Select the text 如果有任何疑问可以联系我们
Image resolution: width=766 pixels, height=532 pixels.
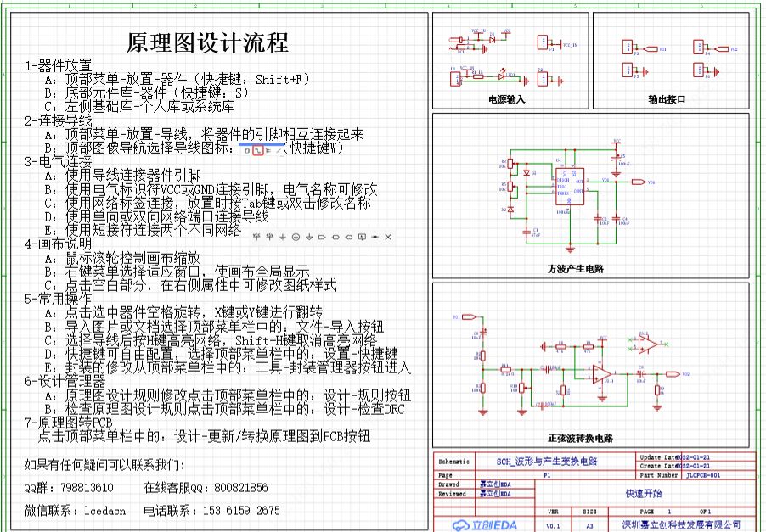[104, 465]
